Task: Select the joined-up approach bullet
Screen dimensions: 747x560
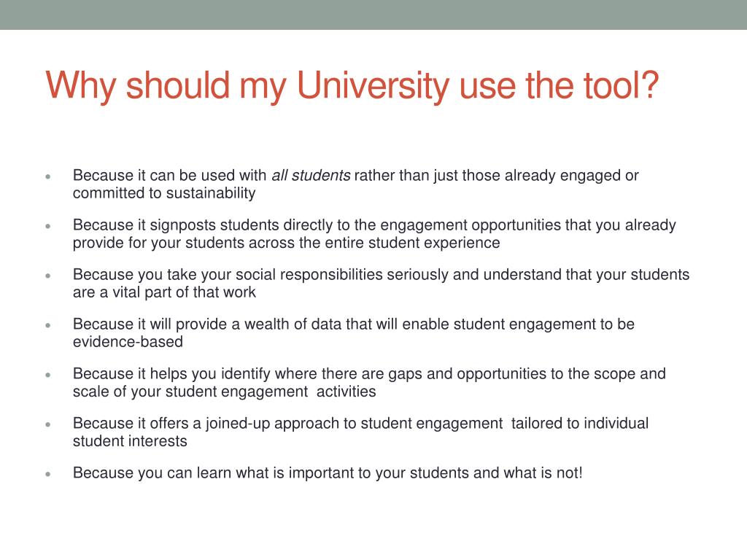Action: click(x=360, y=432)
